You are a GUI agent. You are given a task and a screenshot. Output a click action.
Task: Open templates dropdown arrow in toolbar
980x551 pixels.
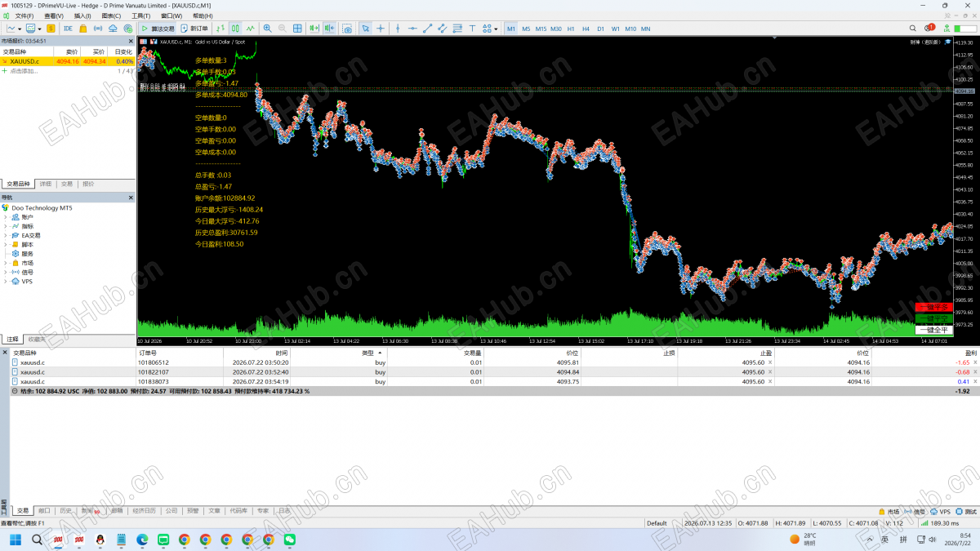pyautogui.click(x=40, y=29)
